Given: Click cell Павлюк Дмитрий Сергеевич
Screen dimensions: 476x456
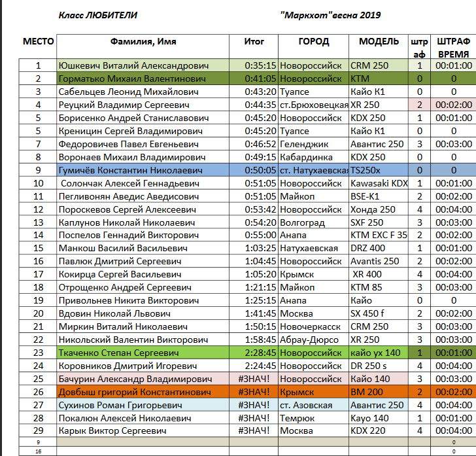Looking at the screenshot, I should pos(143,261).
